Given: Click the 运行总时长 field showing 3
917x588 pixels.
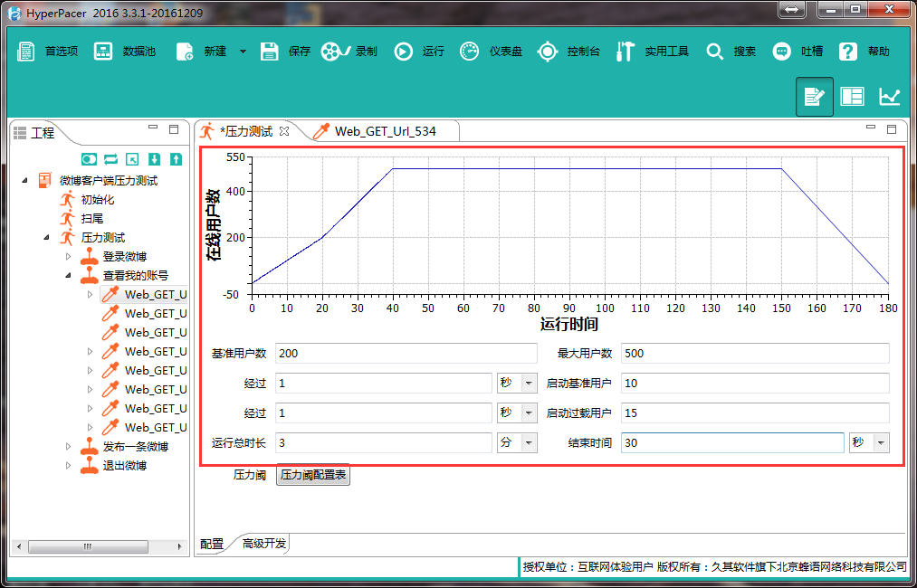Looking at the screenshot, I should pos(384,442).
